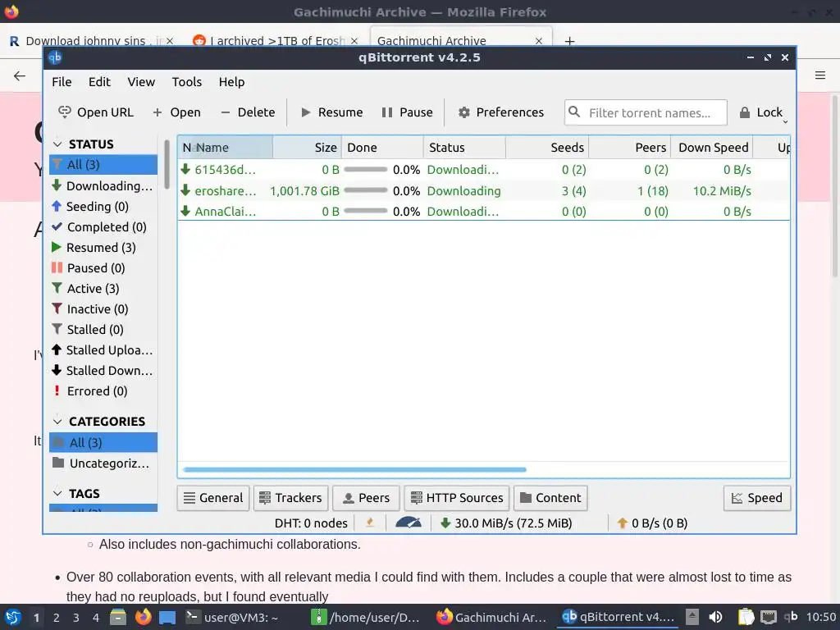Collapse the CATEGORIES section
The width and height of the screenshot is (840, 630).
tap(57, 422)
